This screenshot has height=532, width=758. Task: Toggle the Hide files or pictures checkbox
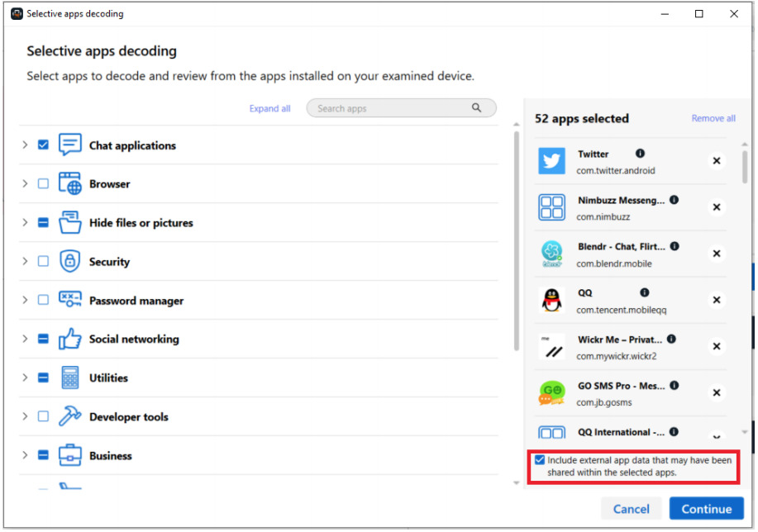43,223
